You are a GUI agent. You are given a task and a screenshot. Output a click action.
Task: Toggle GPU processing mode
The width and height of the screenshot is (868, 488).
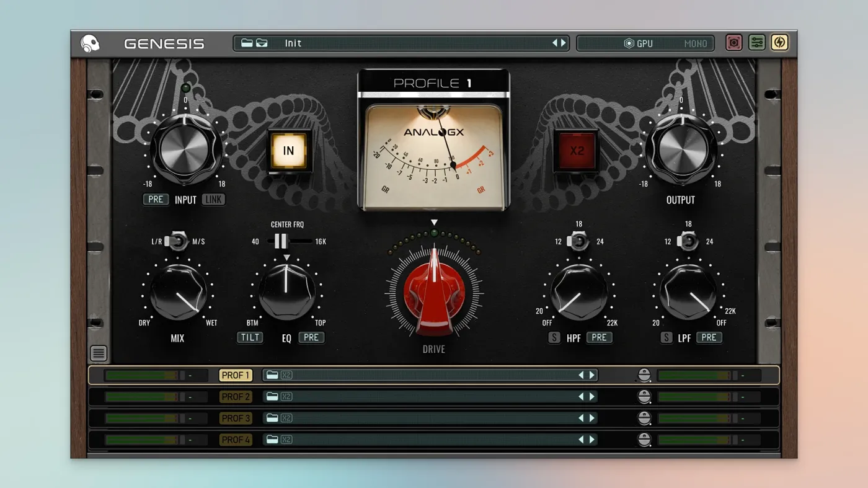click(639, 43)
